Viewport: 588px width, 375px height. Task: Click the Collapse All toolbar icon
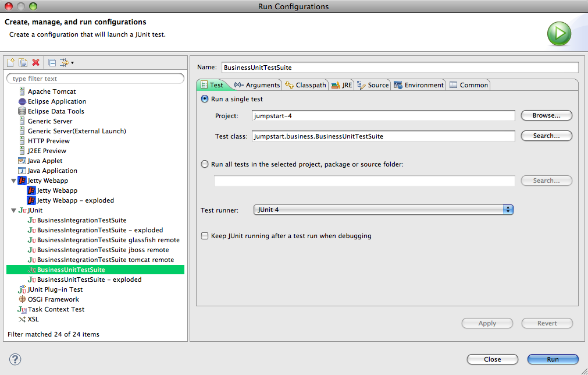[52, 63]
